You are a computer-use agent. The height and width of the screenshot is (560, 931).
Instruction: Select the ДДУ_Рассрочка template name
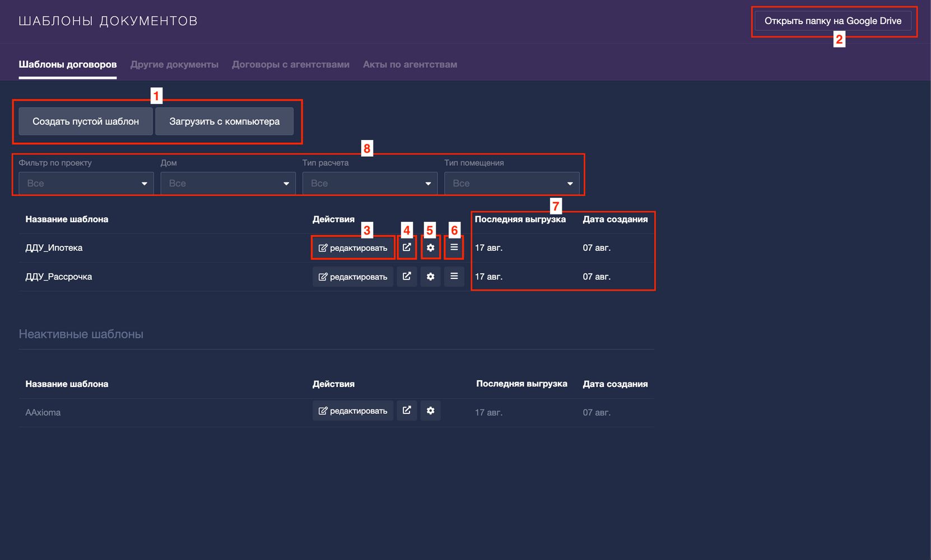tap(59, 277)
